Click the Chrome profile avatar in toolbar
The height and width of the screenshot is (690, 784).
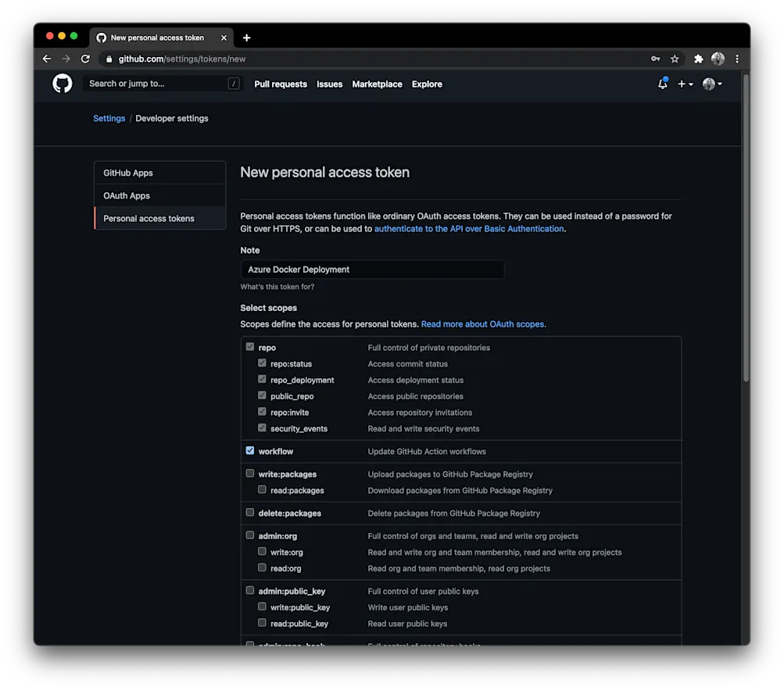click(718, 59)
